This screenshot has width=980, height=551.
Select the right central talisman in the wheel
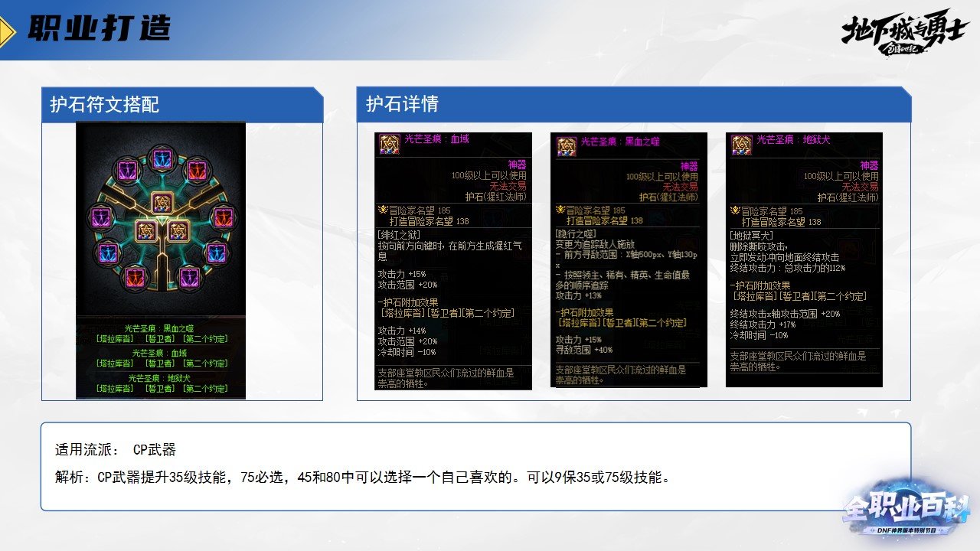(x=178, y=230)
